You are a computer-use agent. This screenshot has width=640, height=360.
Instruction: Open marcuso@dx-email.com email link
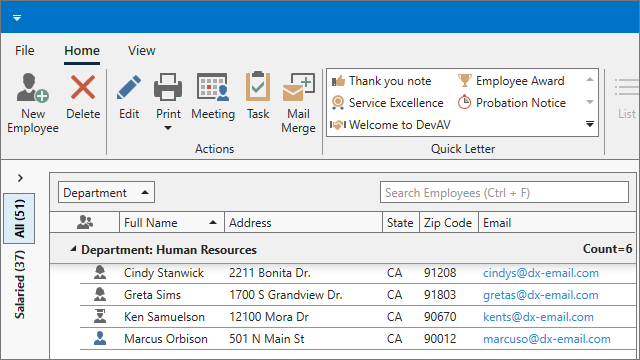(547, 339)
